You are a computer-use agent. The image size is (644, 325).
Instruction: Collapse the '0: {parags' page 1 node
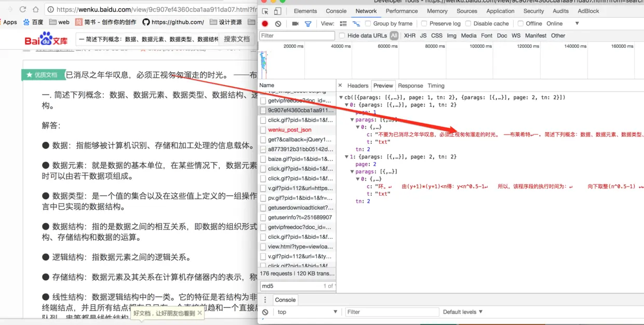click(346, 105)
